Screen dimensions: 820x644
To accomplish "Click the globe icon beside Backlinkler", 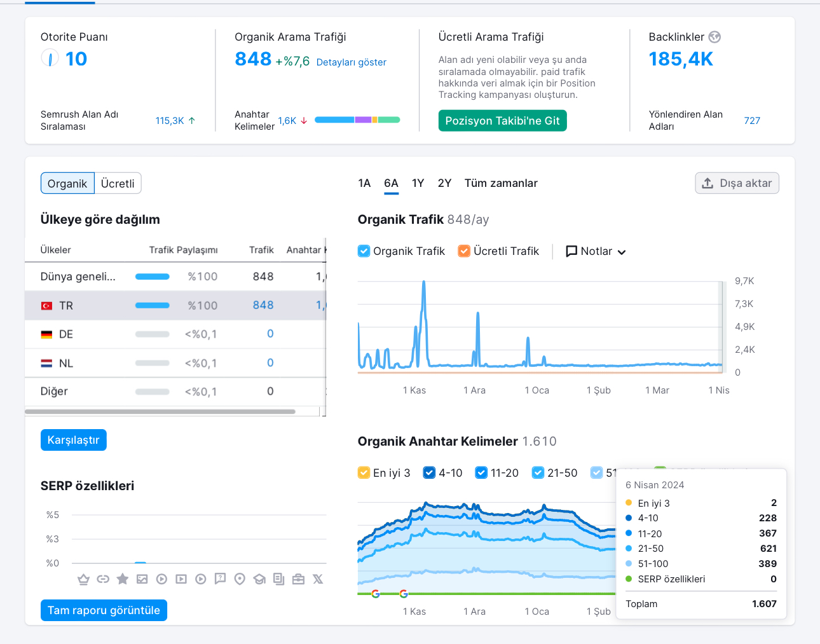I will pyautogui.click(x=715, y=37).
